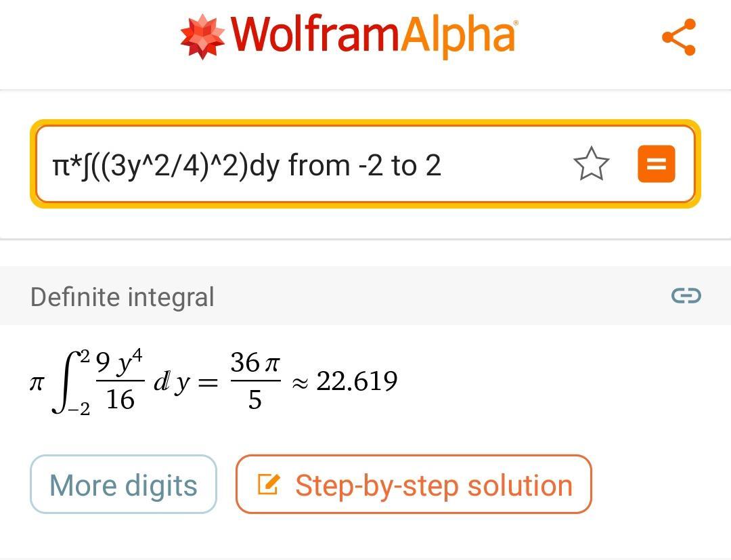Tap the red Wolfram star logo
The width and height of the screenshot is (731, 560).
(202, 37)
